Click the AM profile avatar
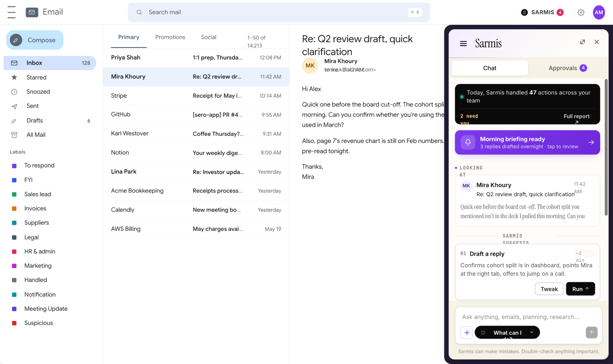This screenshot has width=613, height=364. click(599, 12)
